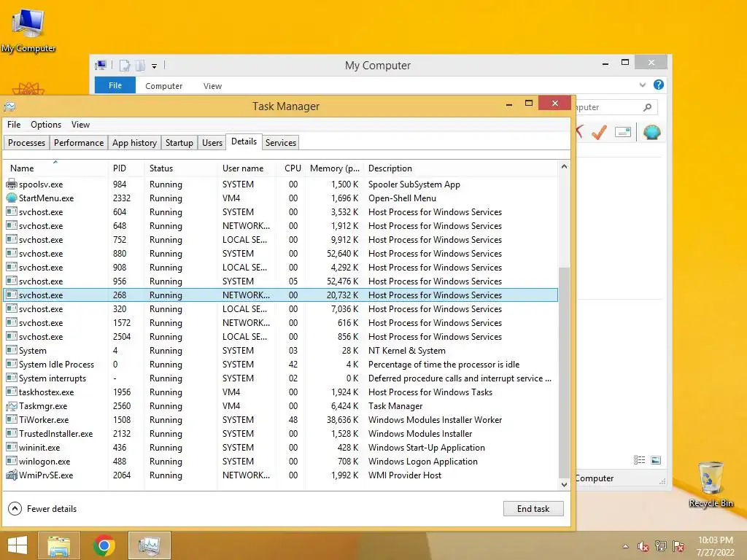
Task: Click the Help question mark in My Computer
Action: (x=659, y=85)
